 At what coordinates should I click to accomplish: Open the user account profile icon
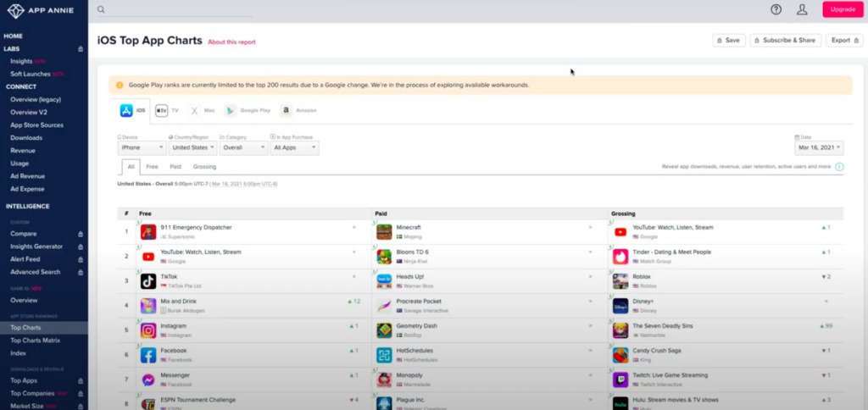point(802,9)
